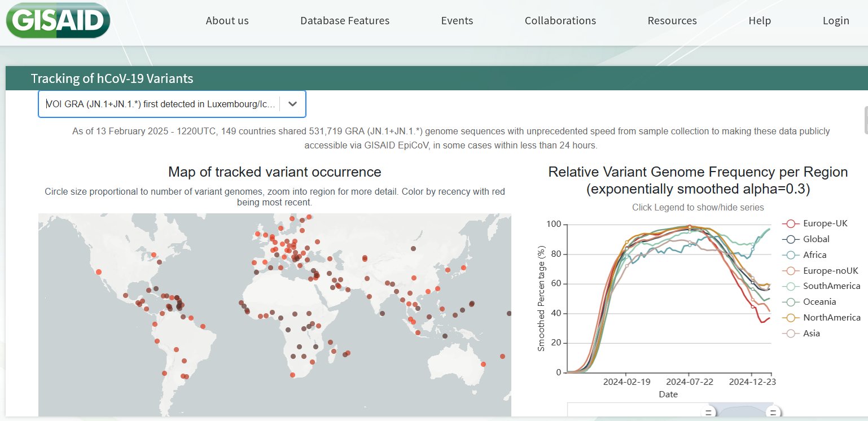Click the VOI GRA variant combo box text
868x421 pixels.
coord(161,104)
